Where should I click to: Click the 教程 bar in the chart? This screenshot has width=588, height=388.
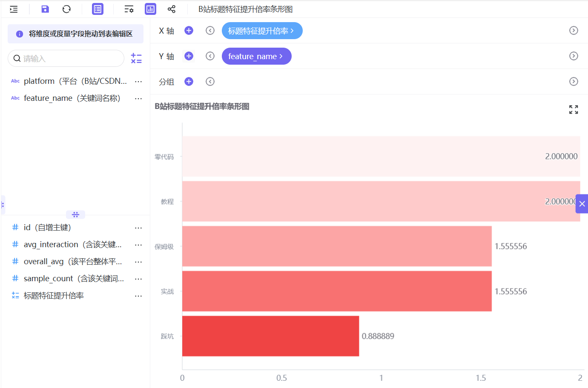coord(381,201)
